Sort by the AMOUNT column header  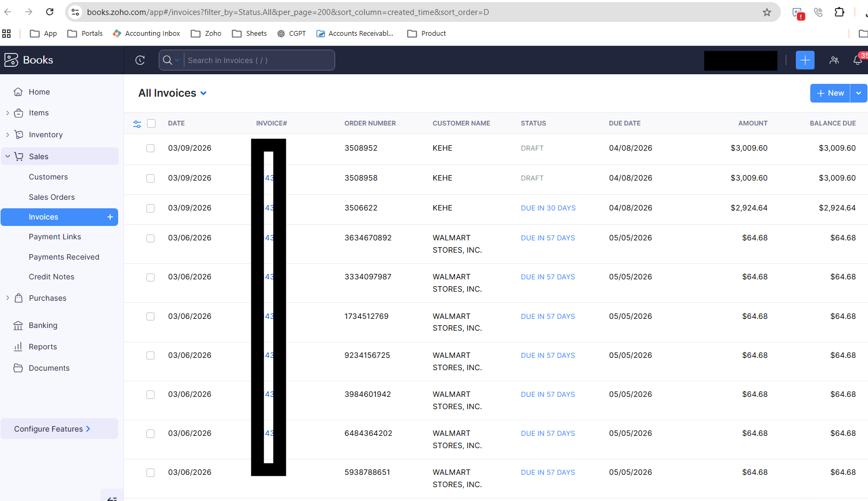[753, 123]
